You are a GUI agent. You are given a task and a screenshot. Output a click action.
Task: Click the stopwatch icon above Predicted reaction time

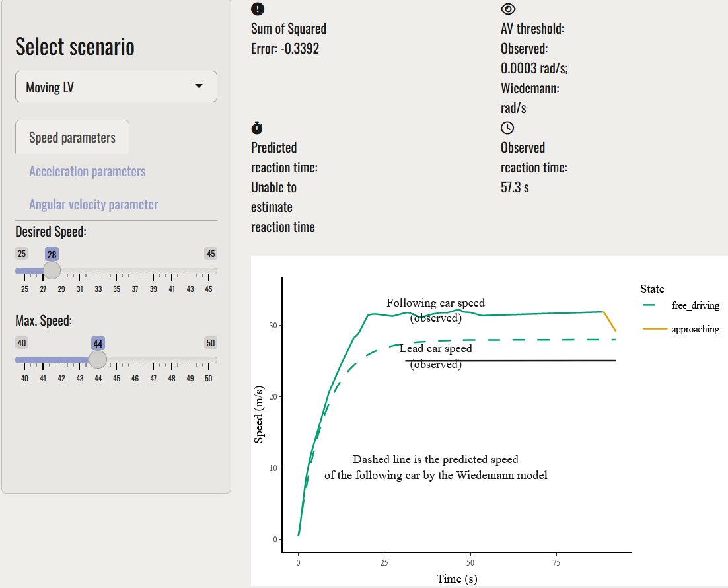click(258, 128)
